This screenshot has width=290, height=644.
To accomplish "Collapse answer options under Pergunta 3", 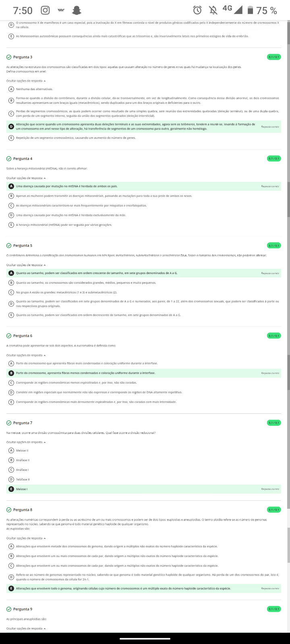I will coord(26,81).
